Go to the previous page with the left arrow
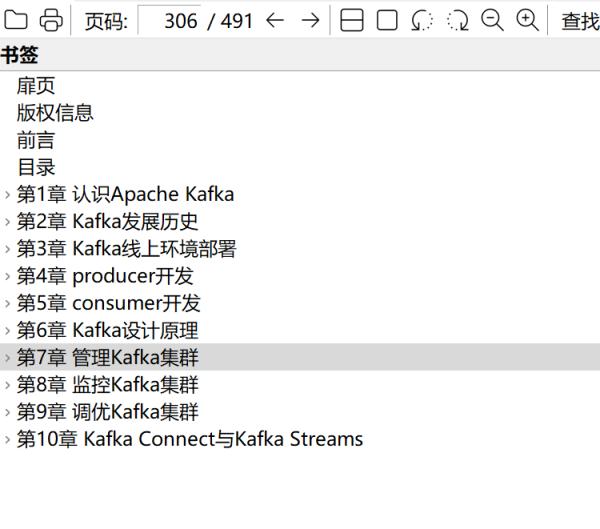600x529 pixels. [x=275, y=20]
